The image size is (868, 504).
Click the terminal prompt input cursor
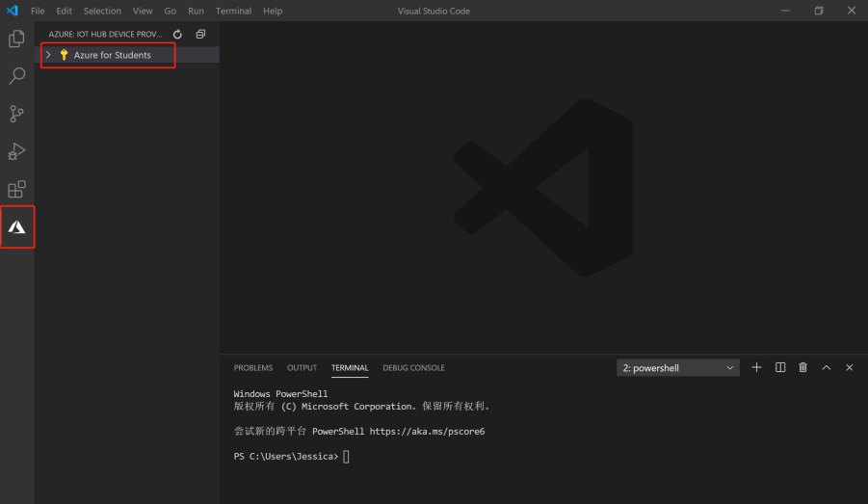click(x=346, y=457)
